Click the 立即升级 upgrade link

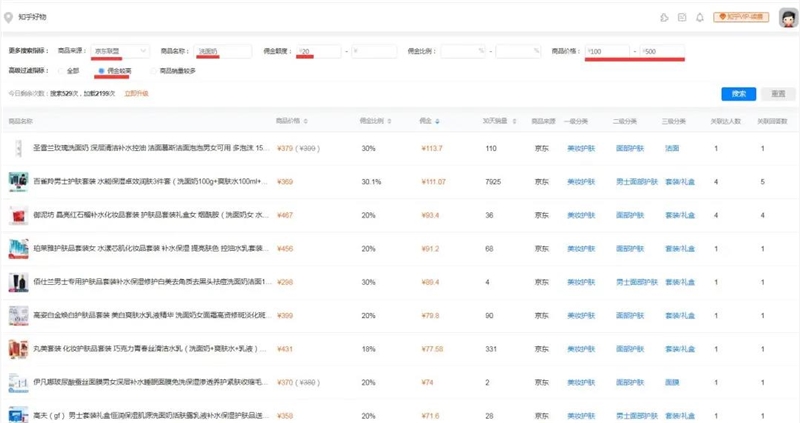(x=135, y=93)
